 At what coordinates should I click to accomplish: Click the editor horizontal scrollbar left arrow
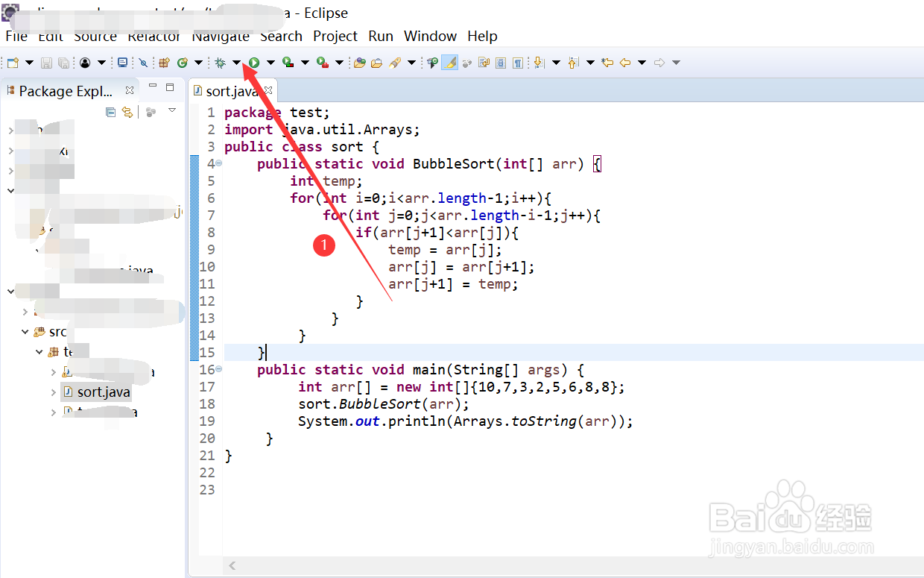pos(232,566)
